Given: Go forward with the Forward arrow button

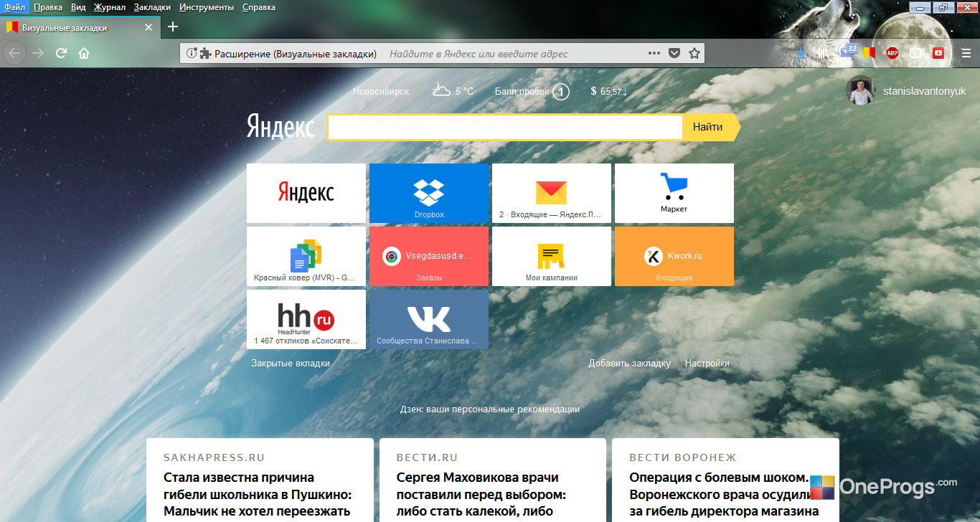Looking at the screenshot, I should (38, 53).
